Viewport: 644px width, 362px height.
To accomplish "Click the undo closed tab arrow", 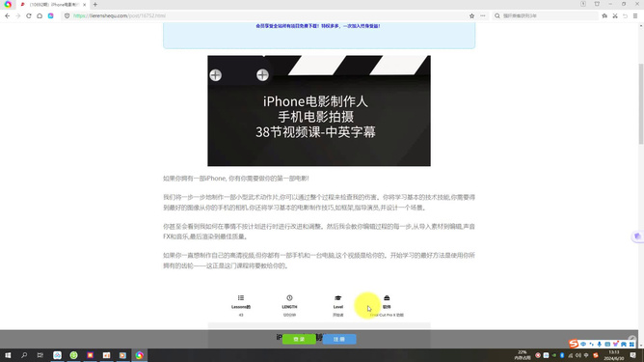I will pyautogui.click(x=625, y=15).
